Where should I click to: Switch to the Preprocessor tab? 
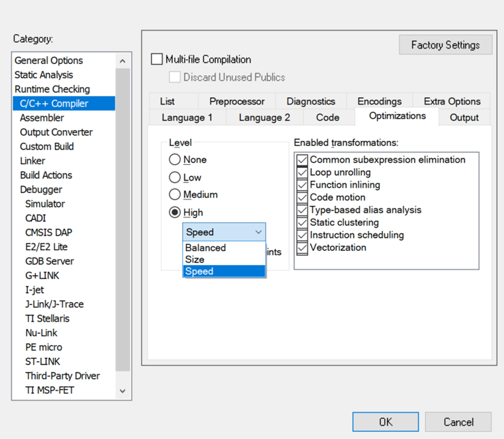tap(236, 101)
